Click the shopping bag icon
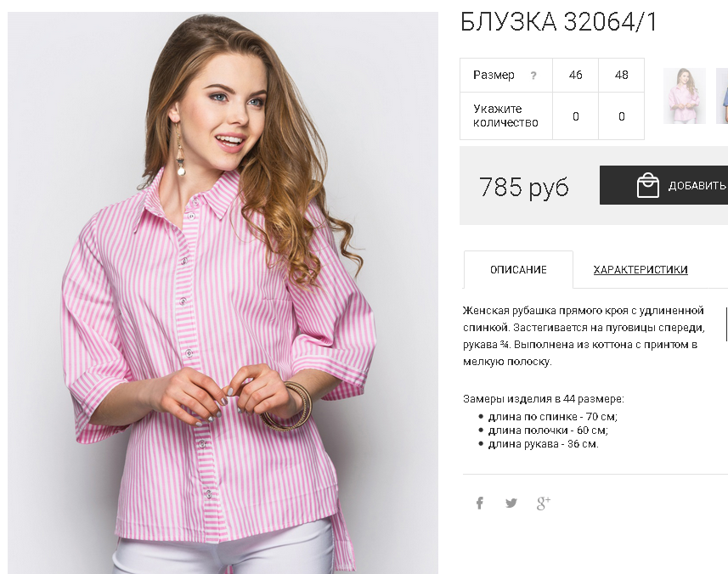 tap(647, 185)
